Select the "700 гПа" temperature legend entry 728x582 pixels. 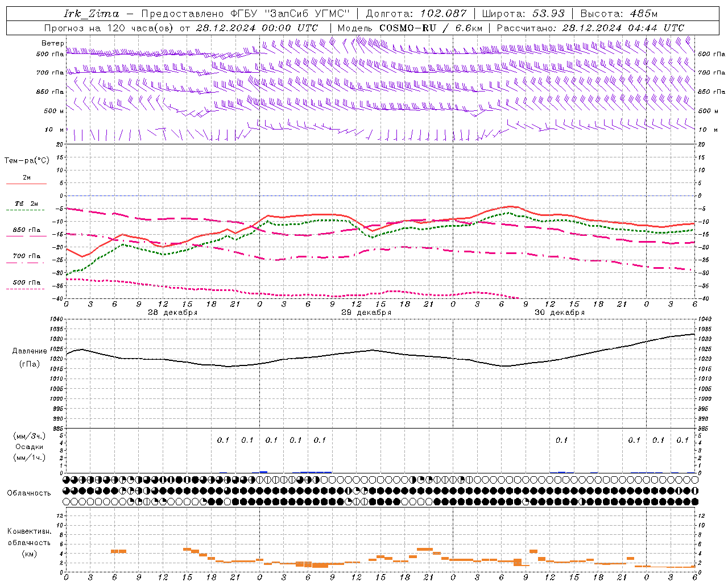(x=27, y=256)
